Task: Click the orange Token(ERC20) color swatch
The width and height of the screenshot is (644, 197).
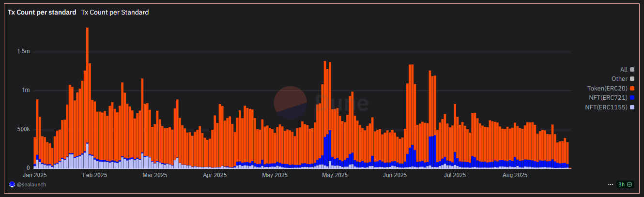Action: (632, 88)
